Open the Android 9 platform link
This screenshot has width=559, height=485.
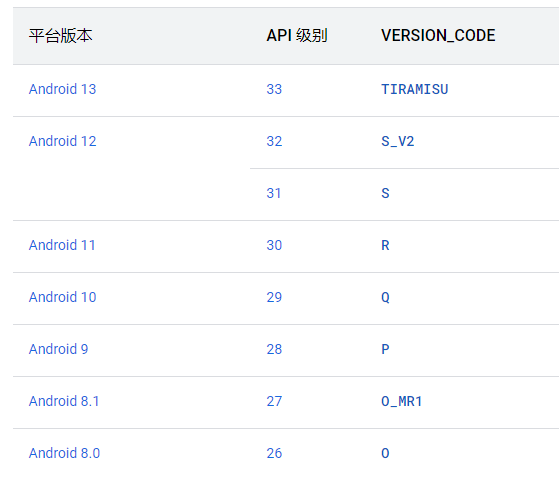pos(58,349)
